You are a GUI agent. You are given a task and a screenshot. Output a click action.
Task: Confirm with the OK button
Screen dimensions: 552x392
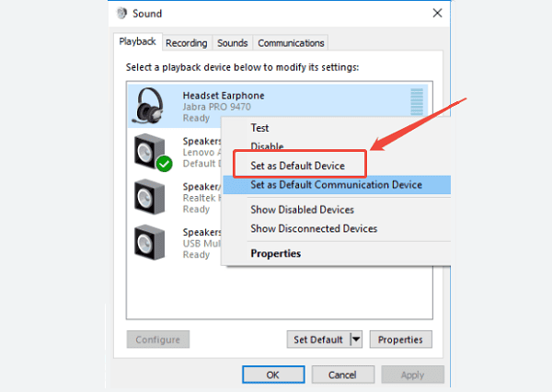point(273,375)
